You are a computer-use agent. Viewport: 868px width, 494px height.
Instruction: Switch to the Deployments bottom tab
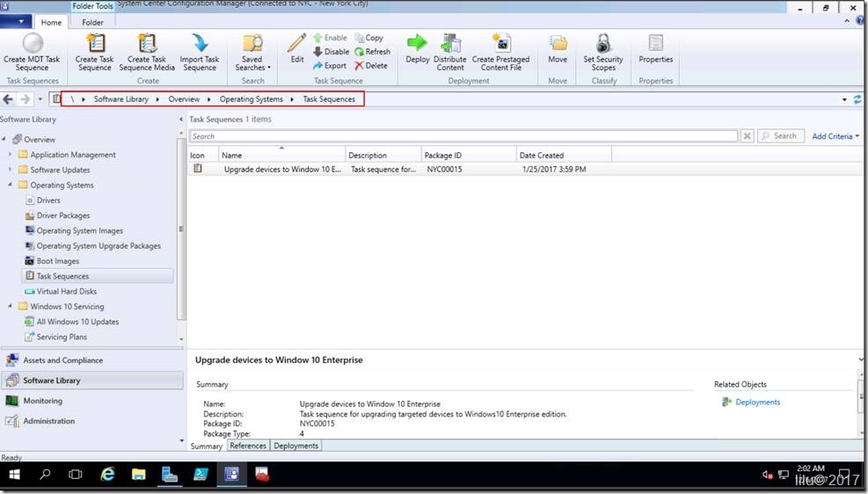click(x=295, y=446)
